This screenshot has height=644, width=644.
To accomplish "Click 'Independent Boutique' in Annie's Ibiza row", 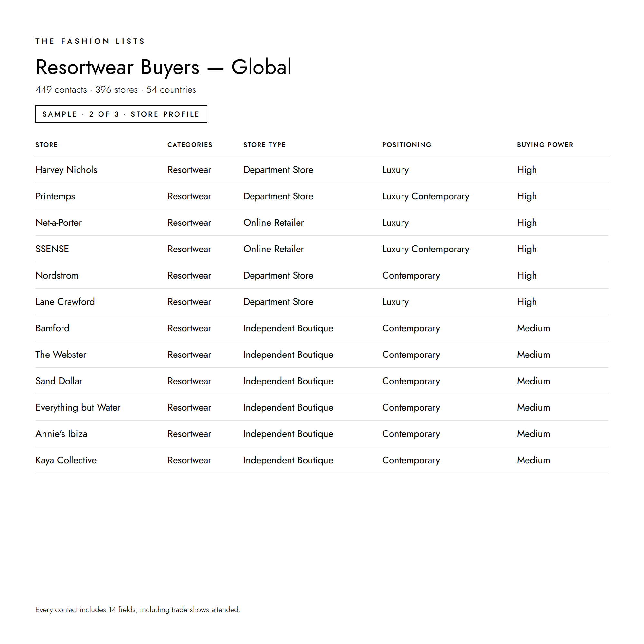I will coord(288,434).
